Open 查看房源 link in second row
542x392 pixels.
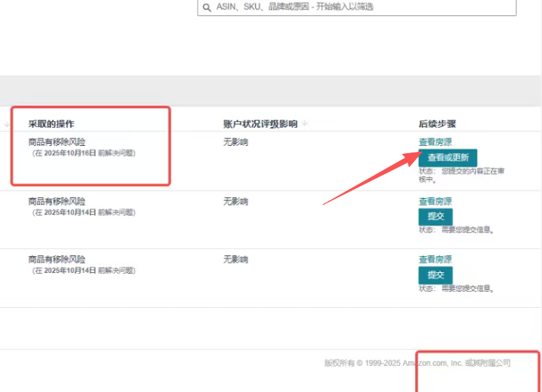point(435,201)
